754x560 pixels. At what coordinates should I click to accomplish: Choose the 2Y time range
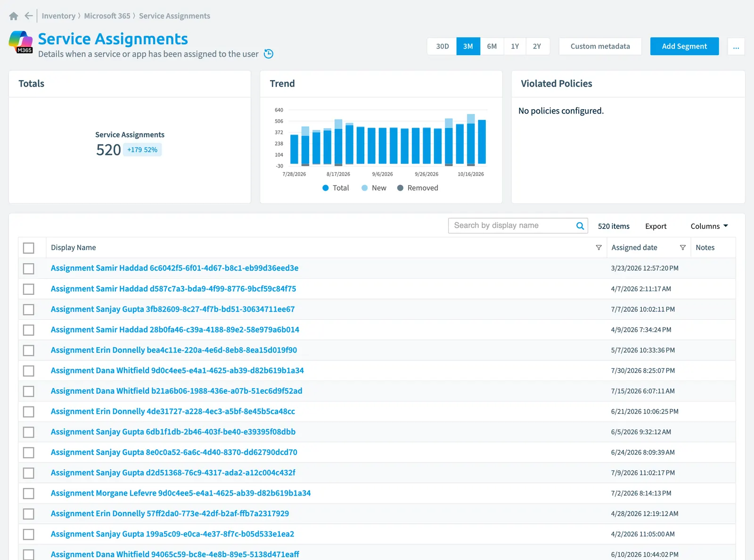point(537,47)
